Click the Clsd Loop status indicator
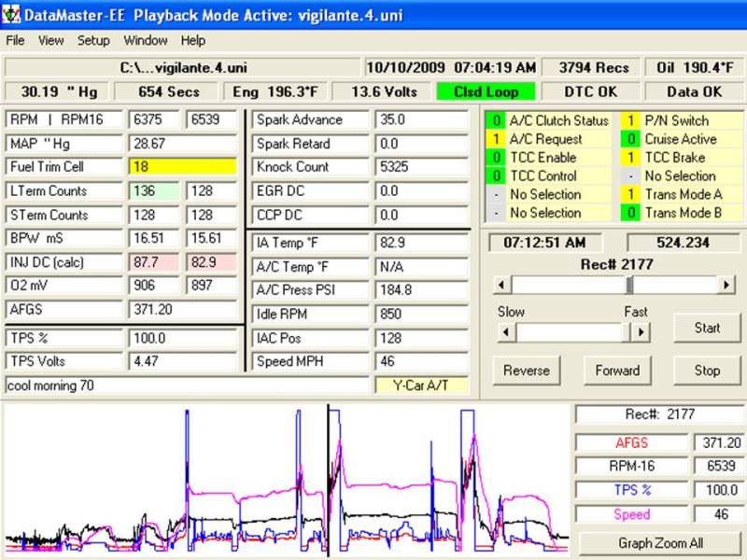Image resolution: width=747 pixels, height=560 pixels. 486,91
